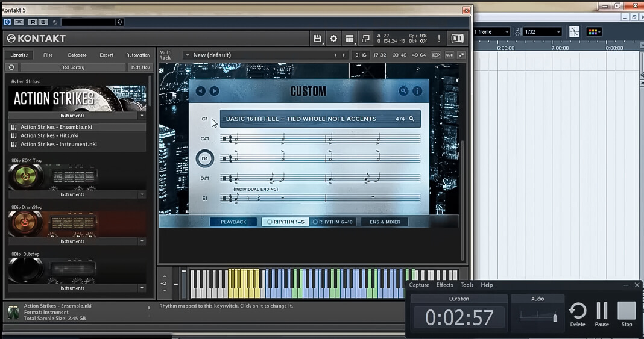Image resolution: width=644 pixels, height=339 pixels.
Task: Open the workspace layout panel icon
Action: pyautogui.click(x=350, y=39)
